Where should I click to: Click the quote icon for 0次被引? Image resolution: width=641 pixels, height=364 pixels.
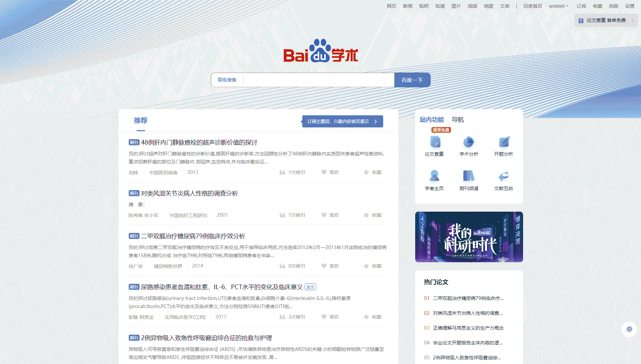click(282, 266)
